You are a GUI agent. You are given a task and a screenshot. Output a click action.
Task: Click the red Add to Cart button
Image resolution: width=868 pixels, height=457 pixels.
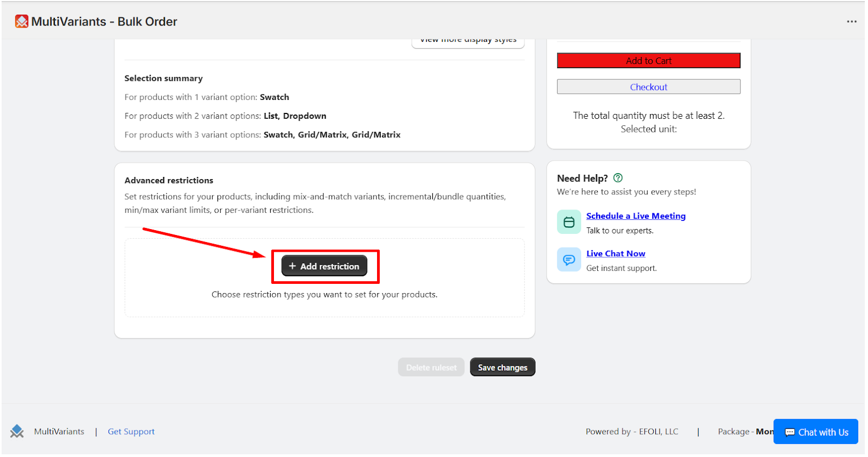click(649, 60)
